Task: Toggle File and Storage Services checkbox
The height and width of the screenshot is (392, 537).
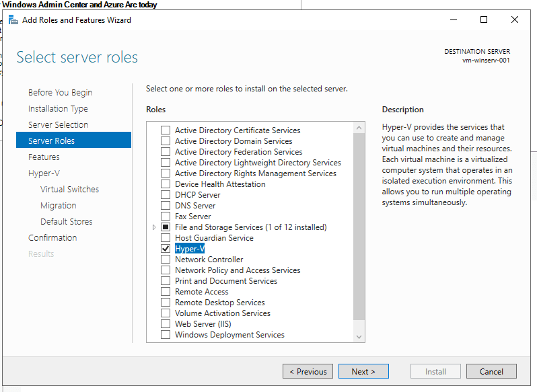Action: pyautogui.click(x=166, y=227)
